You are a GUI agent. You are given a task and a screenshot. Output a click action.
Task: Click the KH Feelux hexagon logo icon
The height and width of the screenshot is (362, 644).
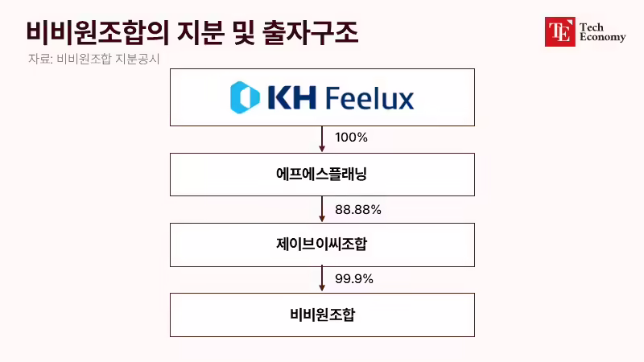pyautogui.click(x=246, y=97)
